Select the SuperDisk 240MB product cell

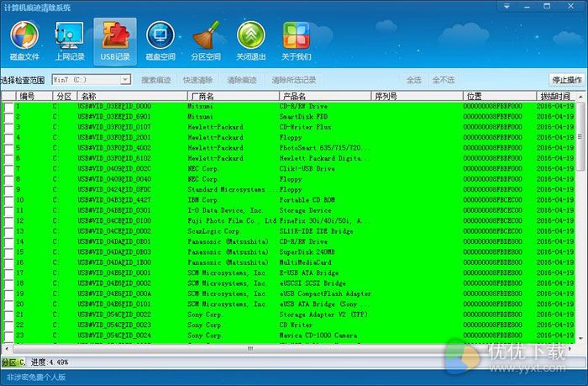click(x=307, y=252)
